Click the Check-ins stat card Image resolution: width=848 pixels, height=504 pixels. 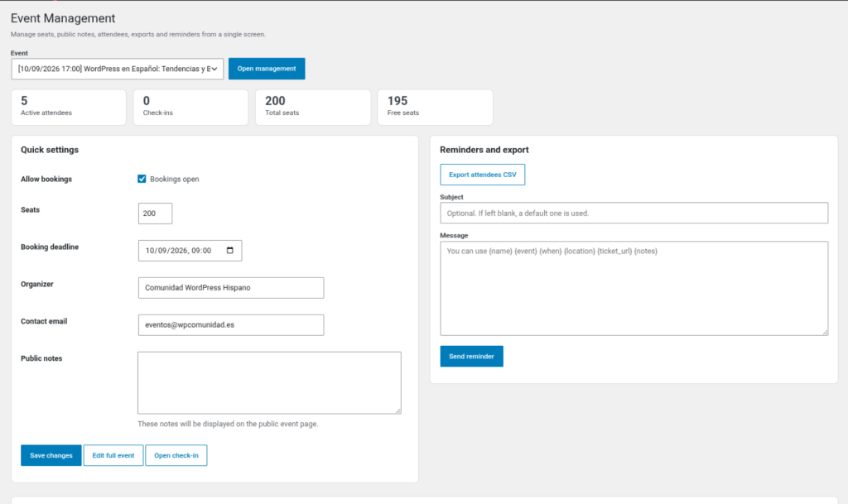191,108
